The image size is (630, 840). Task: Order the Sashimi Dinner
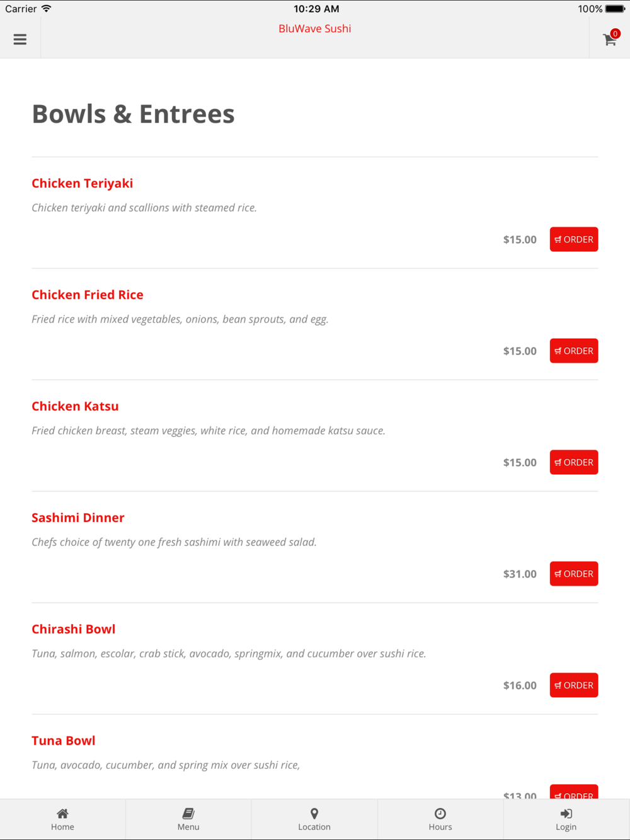pos(574,574)
